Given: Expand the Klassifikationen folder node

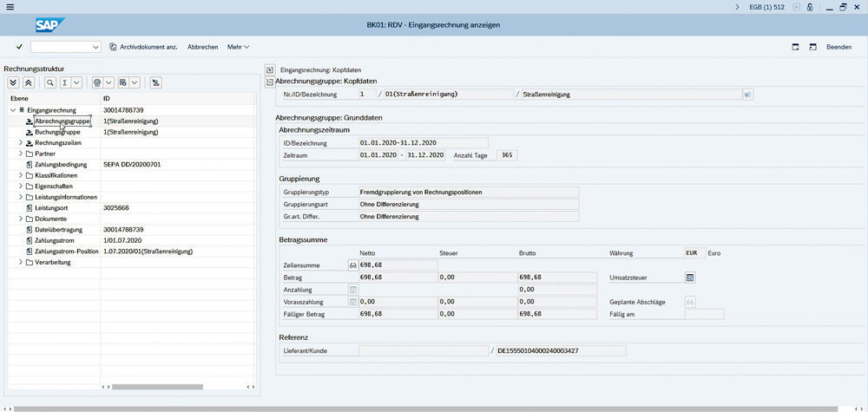Looking at the screenshot, I should pos(21,175).
